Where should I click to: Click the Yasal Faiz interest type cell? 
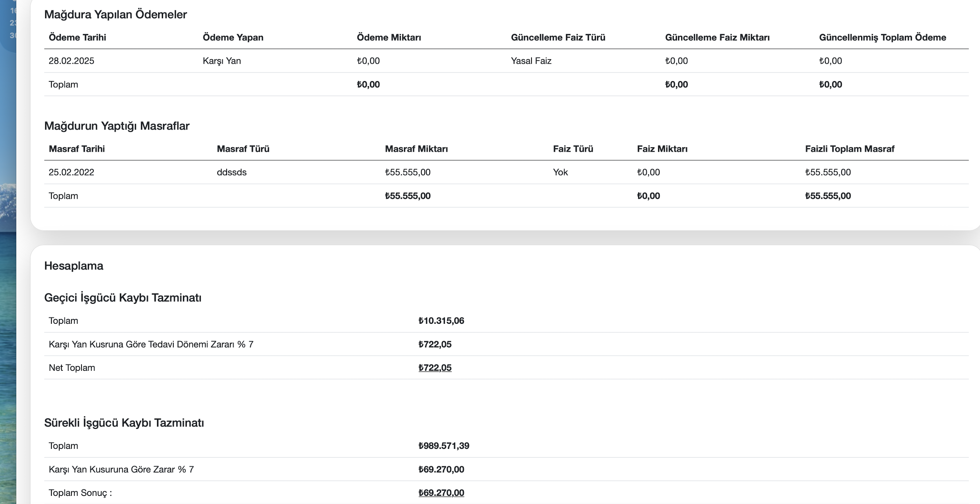[x=531, y=61]
